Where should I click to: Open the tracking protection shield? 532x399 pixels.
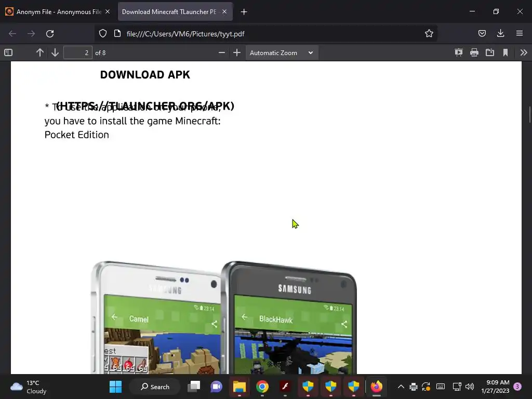pyautogui.click(x=103, y=34)
